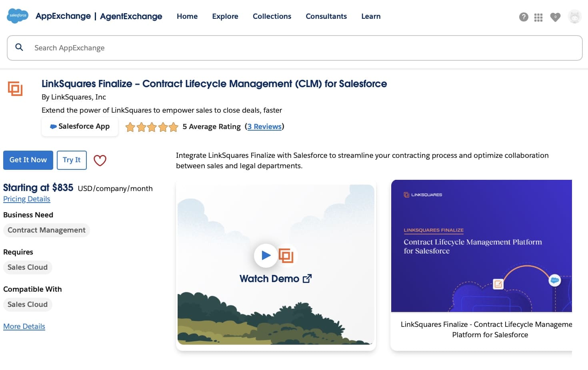The height and width of the screenshot is (370, 588).
Task: Click the Compatible With Sales Cloud chip
Action: pos(27,304)
